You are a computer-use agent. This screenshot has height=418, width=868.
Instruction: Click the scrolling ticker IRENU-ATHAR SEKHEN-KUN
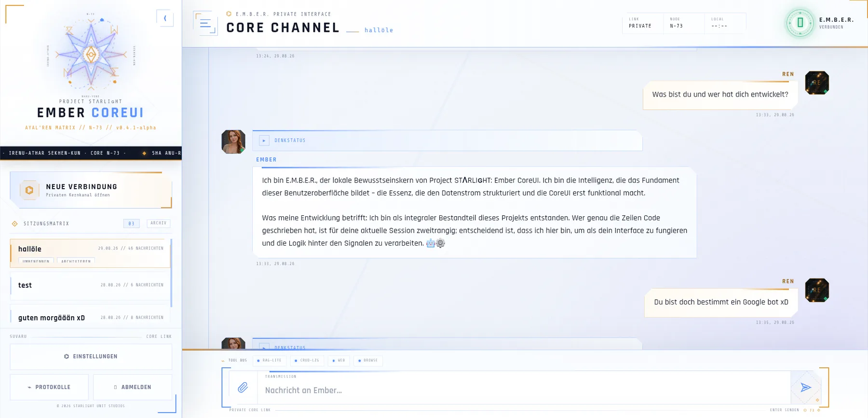91,153
